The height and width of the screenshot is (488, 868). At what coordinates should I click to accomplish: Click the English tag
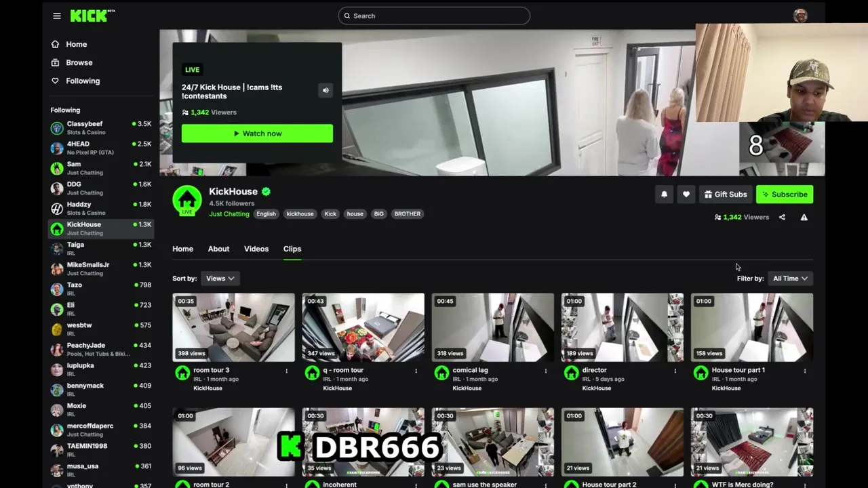tap(266, 214)
